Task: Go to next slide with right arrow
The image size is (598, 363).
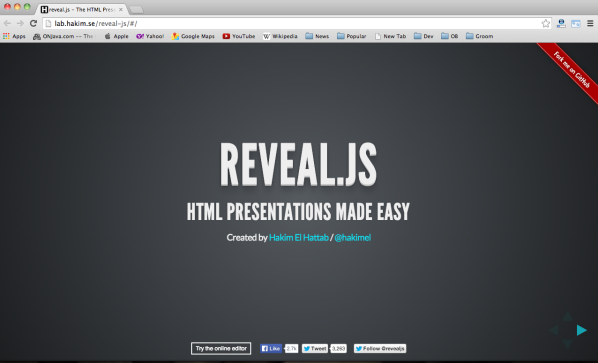Action: 582,330
